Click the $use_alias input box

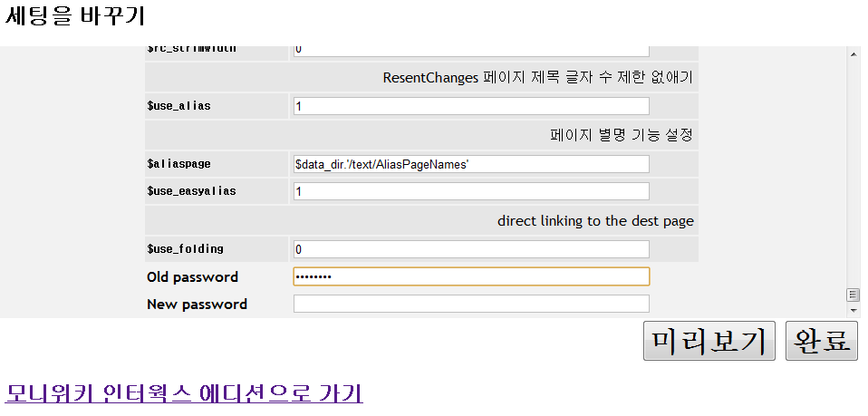coord(471,106)
